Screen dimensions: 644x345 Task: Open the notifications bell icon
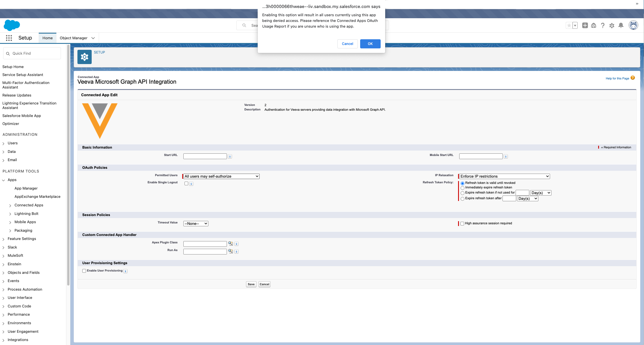[x=621, y=25]
